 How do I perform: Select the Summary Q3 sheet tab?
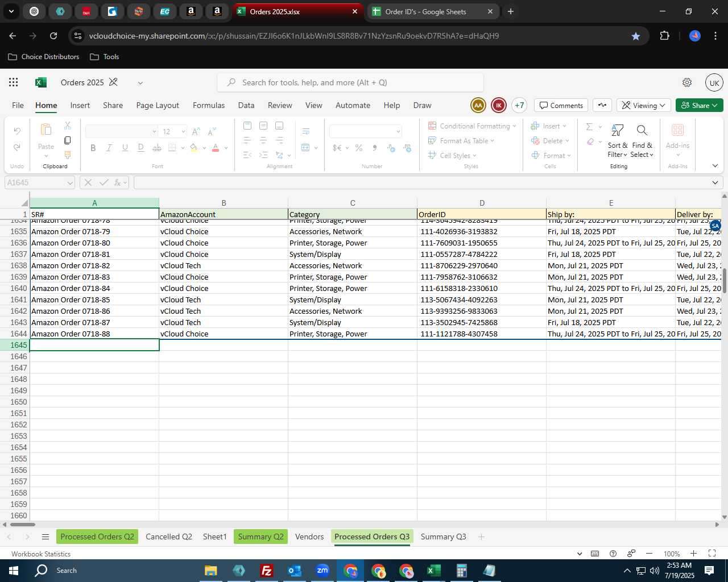pyautogui.click(x=443, y=537)
